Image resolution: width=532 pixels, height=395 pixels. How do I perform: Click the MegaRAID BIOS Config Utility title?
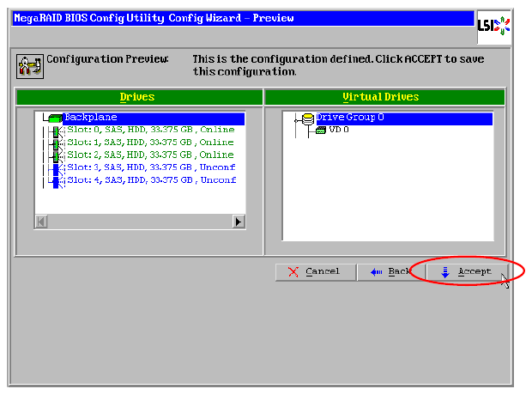click(x=154, y=18)
